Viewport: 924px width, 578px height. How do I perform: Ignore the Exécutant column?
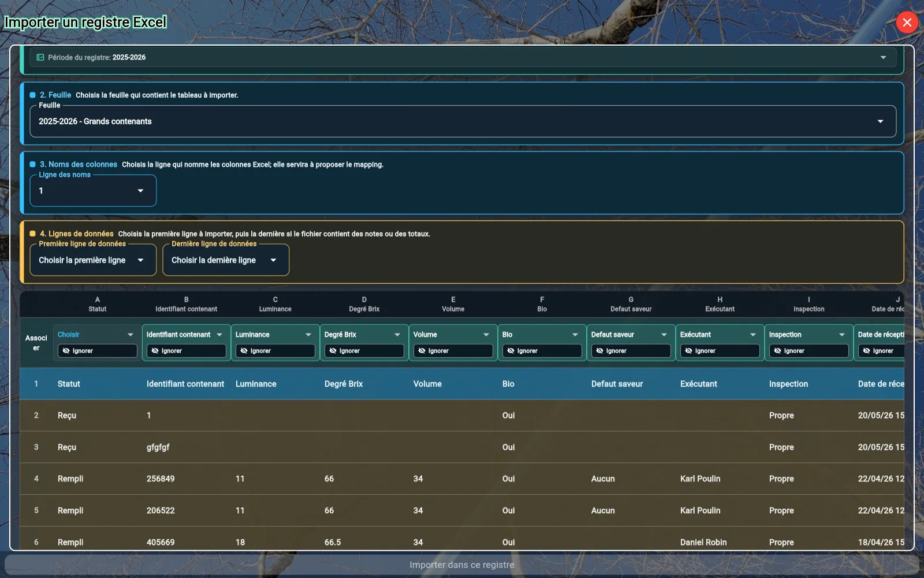720,351
